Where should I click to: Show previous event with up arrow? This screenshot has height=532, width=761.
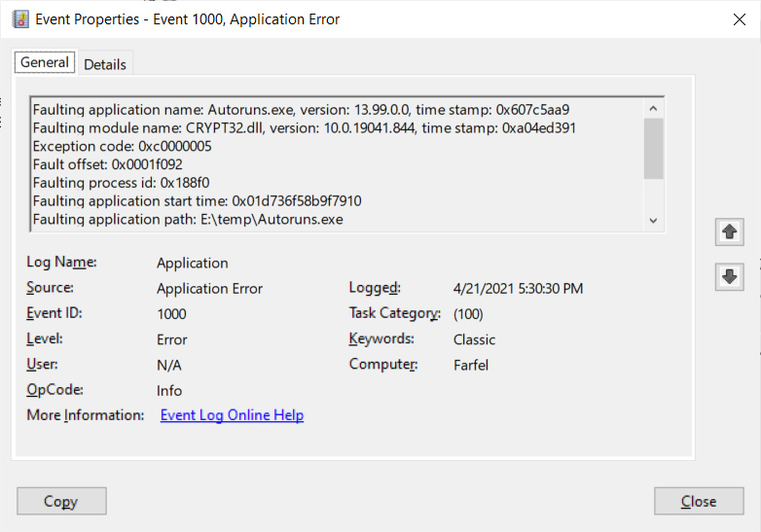coord(729,231)
